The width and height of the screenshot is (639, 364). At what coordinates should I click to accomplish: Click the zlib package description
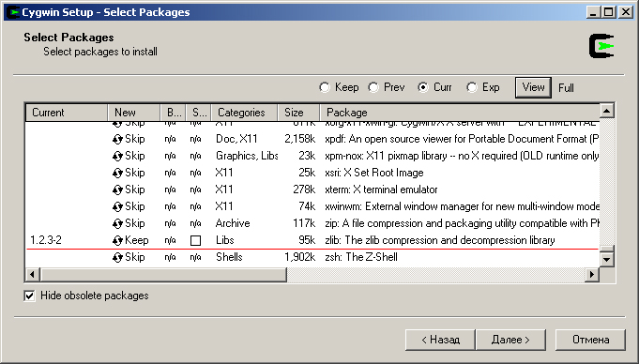point(440,240)
